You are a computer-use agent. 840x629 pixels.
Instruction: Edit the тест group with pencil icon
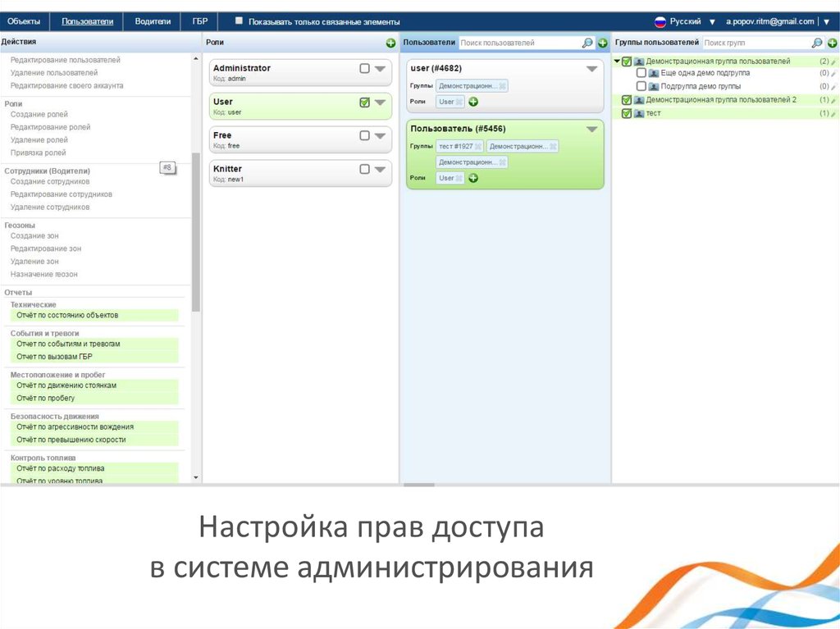pos(832,112)
